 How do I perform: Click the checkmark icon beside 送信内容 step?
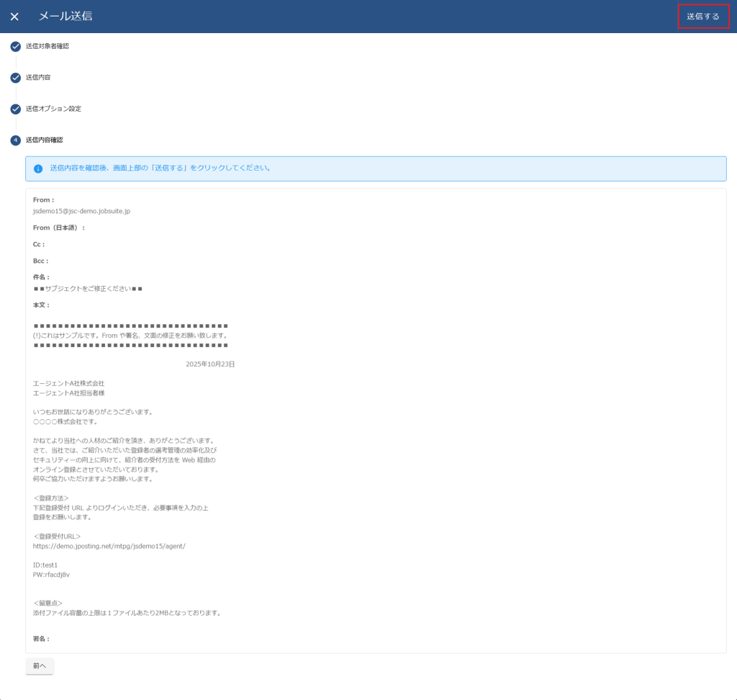click(x=15, y=78)
